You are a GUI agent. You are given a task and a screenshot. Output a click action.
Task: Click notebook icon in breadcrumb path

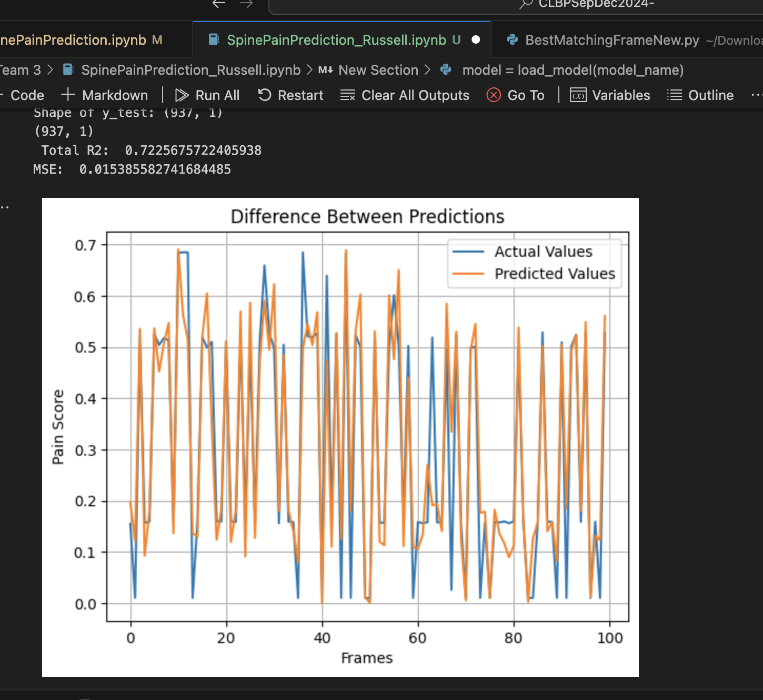point(68,69)
